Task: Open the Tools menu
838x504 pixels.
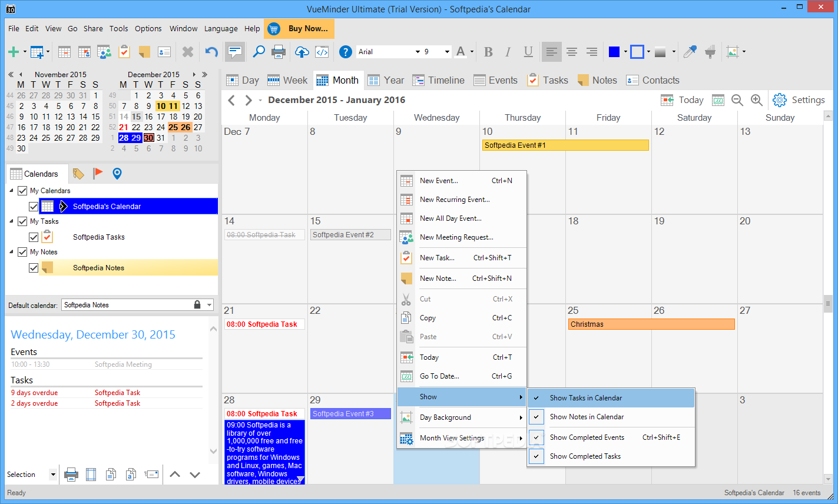Action: [x=118, y=28]
